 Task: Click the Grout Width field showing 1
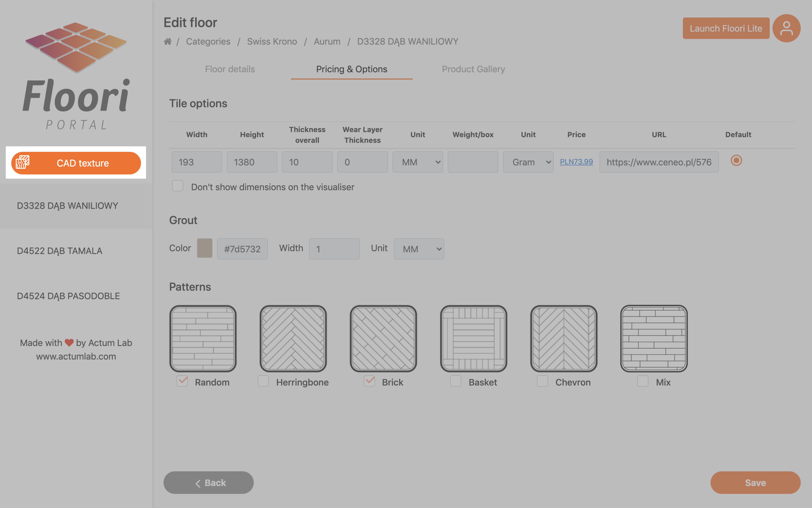point(334,249)
